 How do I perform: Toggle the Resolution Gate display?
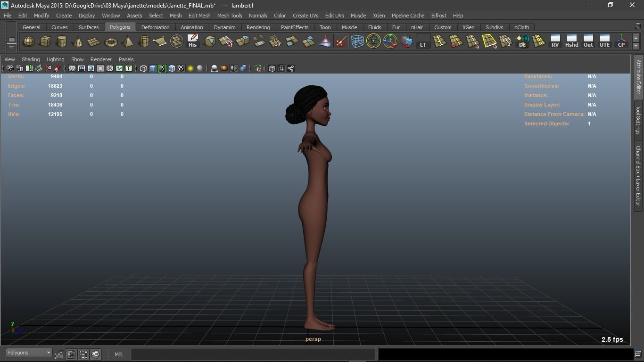click(x=91, y=69)
